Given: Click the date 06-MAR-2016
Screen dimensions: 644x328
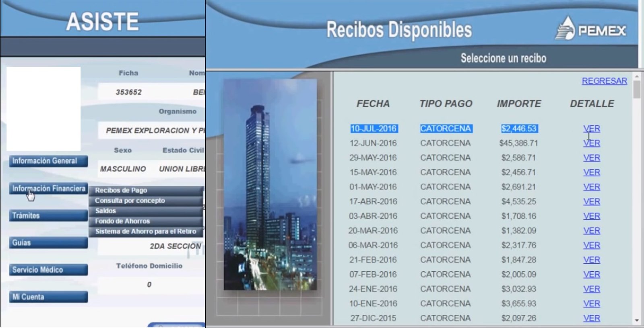Looking at the screenshot, I should point(373,245).
